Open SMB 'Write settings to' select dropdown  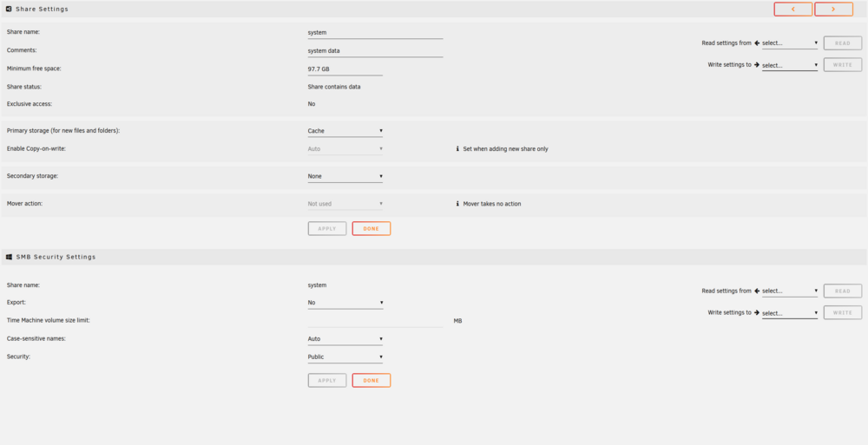[789, 313]
